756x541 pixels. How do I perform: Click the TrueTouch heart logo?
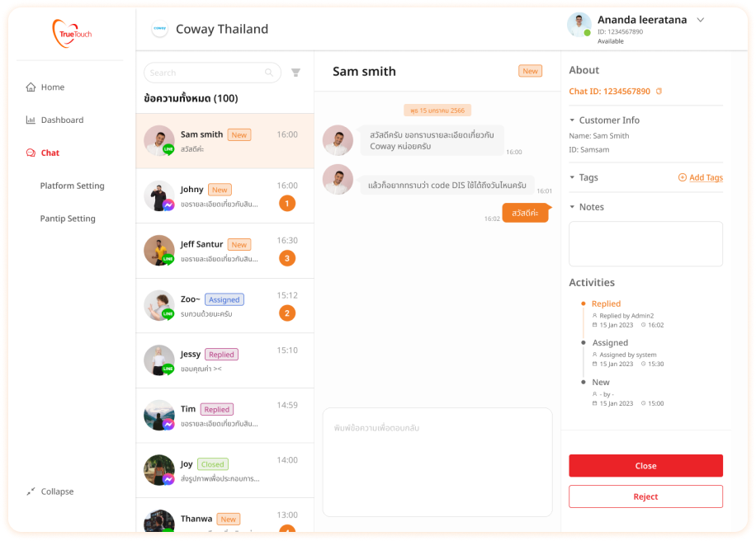pos(72,33)
